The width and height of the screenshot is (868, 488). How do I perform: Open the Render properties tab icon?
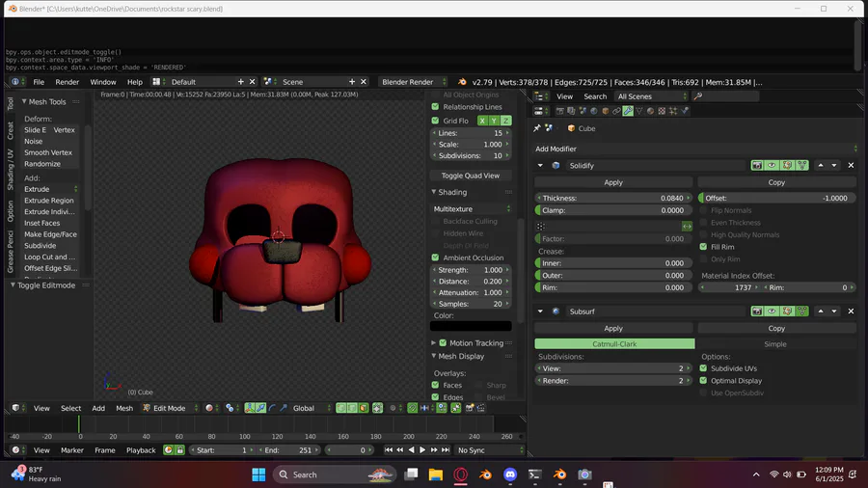(x=559, y=111)
